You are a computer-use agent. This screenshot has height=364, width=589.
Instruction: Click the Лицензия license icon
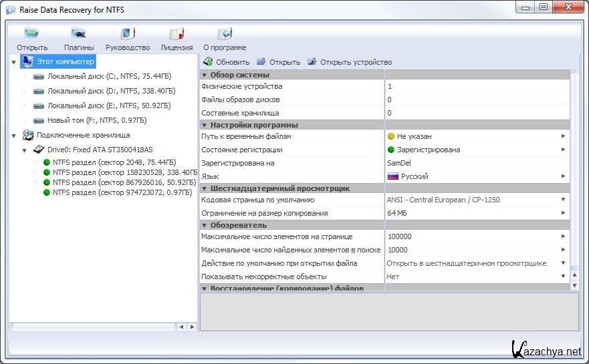pyautogui.click(x=176, y=34)
